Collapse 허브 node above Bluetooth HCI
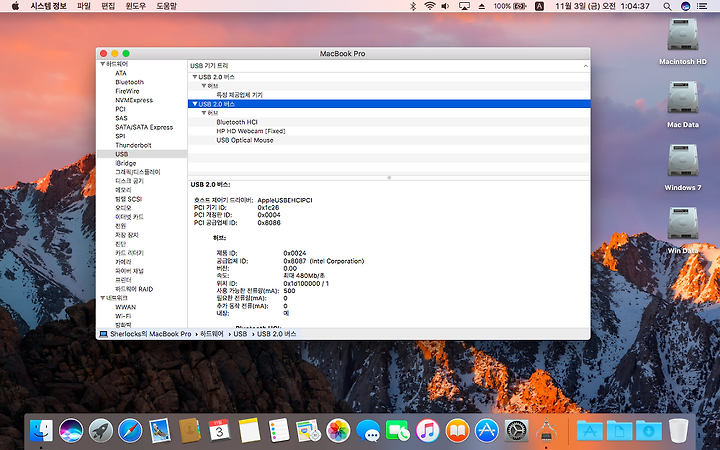720x450 pixels. [204, 113]
